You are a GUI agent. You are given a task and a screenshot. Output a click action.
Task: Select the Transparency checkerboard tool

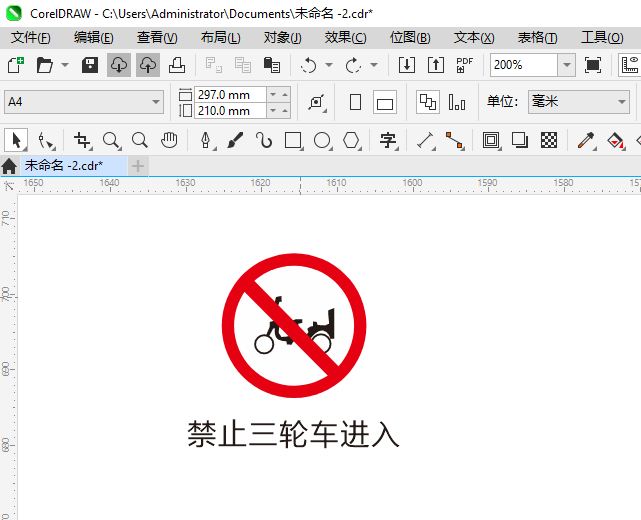point(549,141)
